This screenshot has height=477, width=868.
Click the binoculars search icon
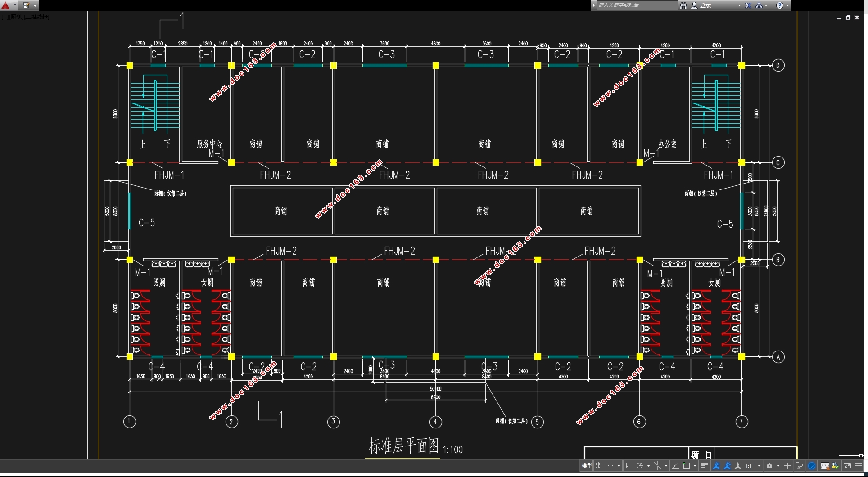[x=683, y=5]
